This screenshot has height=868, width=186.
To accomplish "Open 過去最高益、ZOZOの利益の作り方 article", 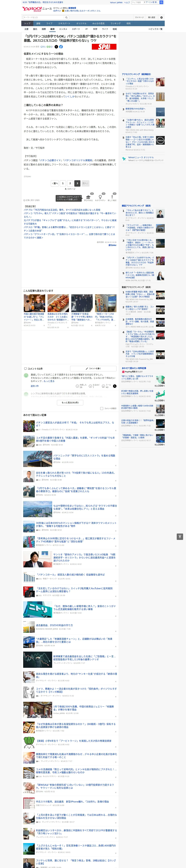I will [54, 625].
